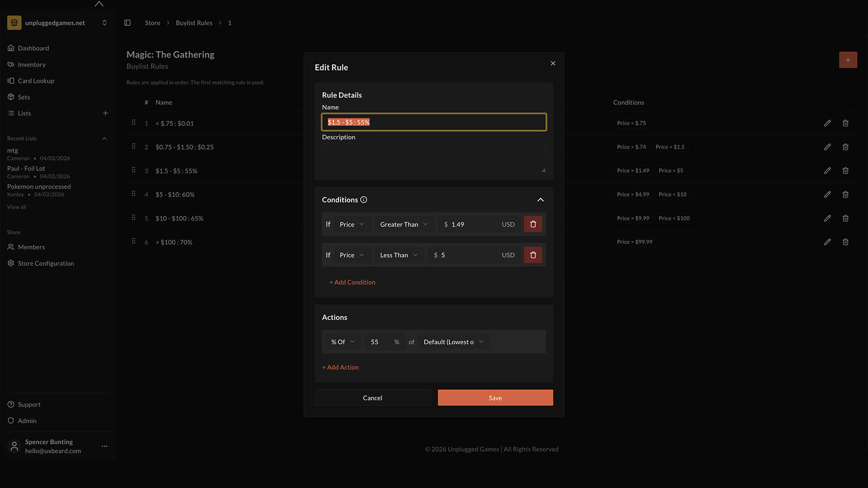This screenshot has width=868, height=488.
Task: Open Lists page
Action: tap(24, 113)
